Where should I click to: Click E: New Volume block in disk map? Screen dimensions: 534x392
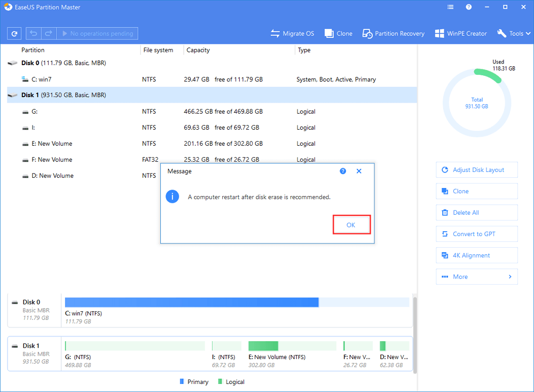292,354
